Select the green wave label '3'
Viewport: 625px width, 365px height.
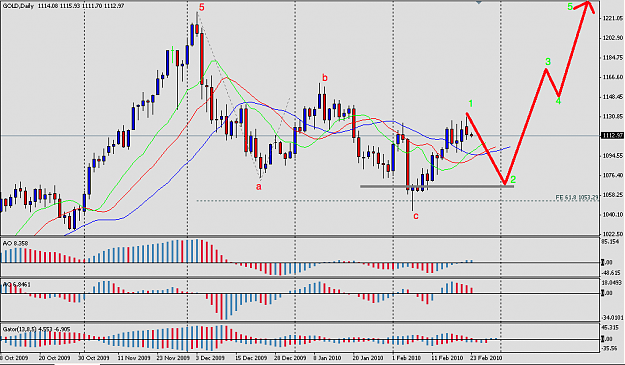(548, 62)
